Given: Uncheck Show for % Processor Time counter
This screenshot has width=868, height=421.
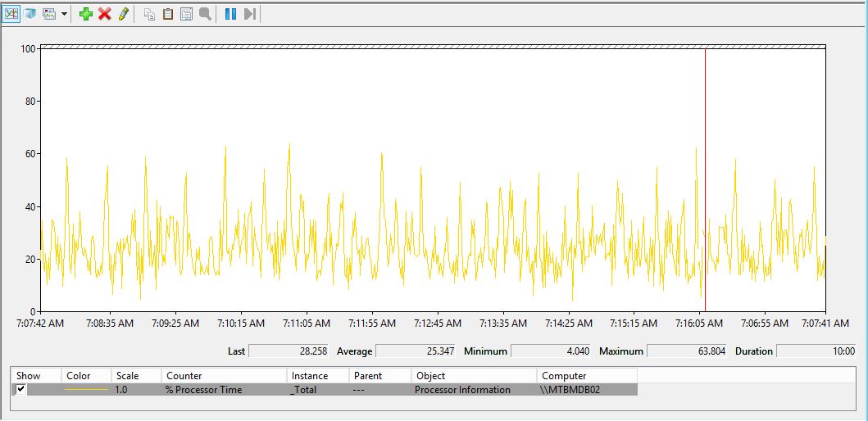Looking at the screenshot, I should click(x=21, y=390).
